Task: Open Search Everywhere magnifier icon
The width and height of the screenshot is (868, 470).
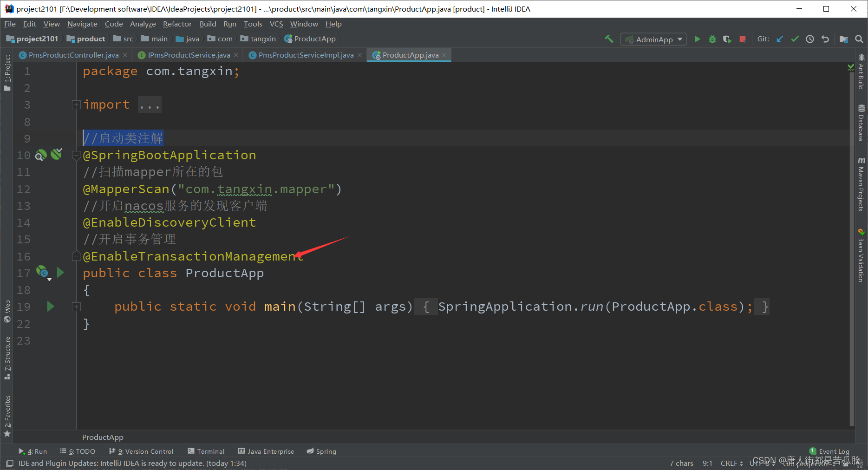Action: (859, 39)
